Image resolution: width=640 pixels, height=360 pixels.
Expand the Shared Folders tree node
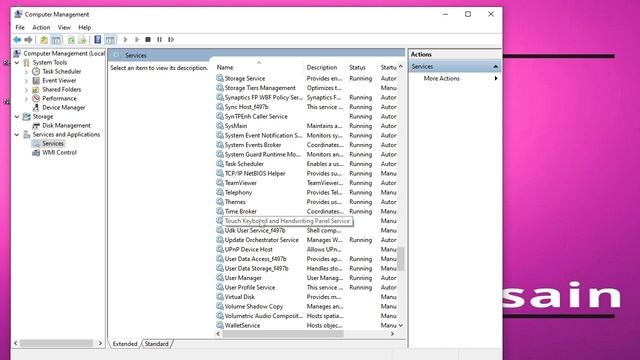pyautogui.click(x=26, y=89)
